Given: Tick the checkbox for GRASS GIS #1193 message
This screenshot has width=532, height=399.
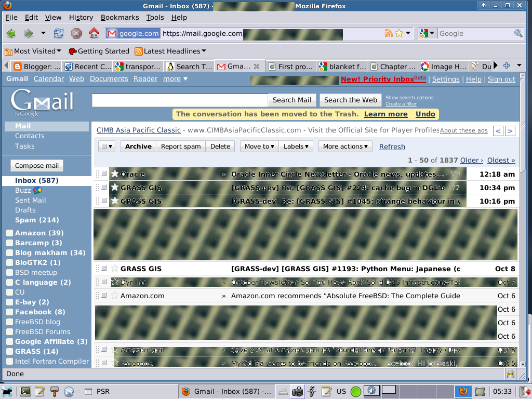Looking at the screenshot, I should pyautogui.click(x=104, y=269).
